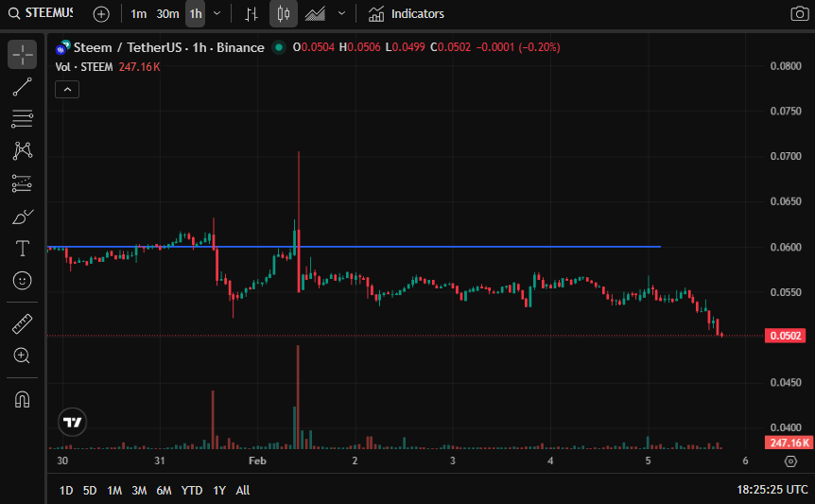Set range to YTD
The width and height of the screenshot is (815, 504).
[x=192, y=490]
